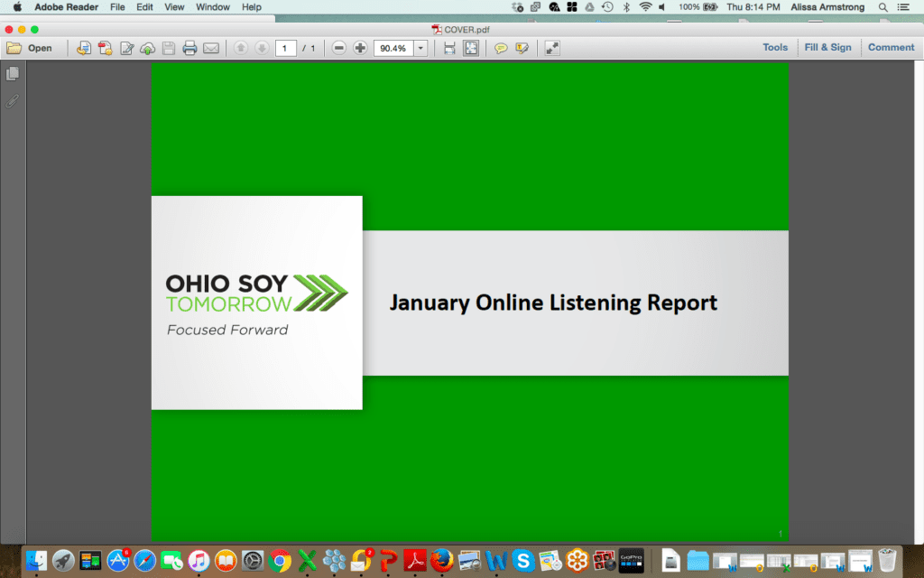Click the Time Machine menu bar icon
The width and height of the screenshot is (924, 578).
click(x=607, y=7)
